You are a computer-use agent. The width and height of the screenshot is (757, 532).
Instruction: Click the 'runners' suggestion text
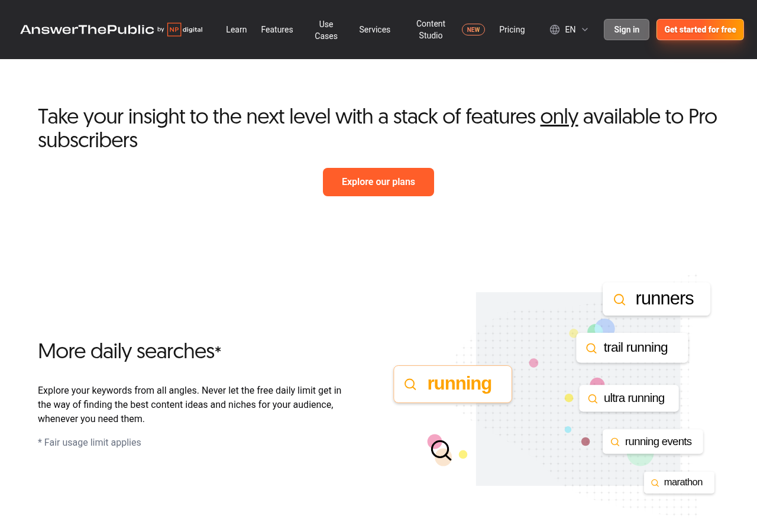click(x=664, y=299)
